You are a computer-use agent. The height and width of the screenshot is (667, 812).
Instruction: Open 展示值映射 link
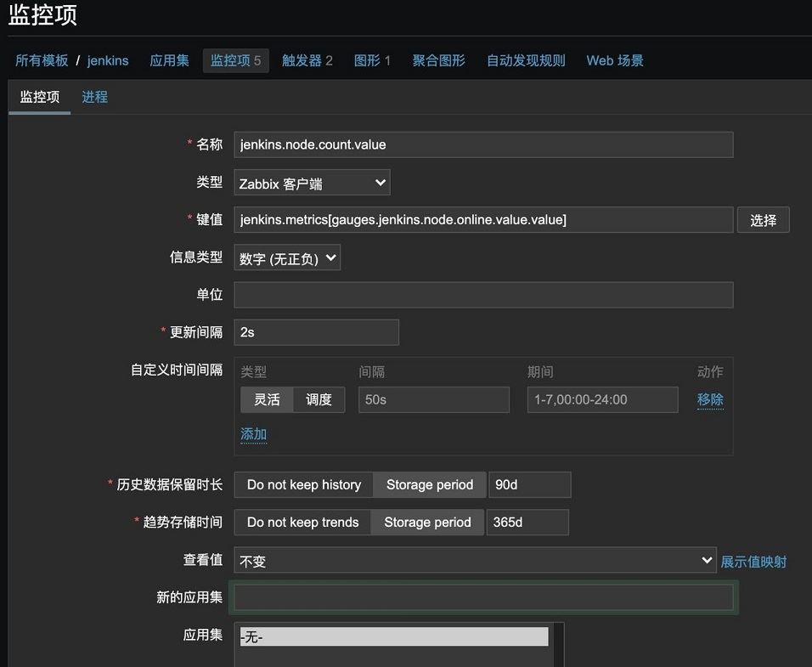(753, 562)
